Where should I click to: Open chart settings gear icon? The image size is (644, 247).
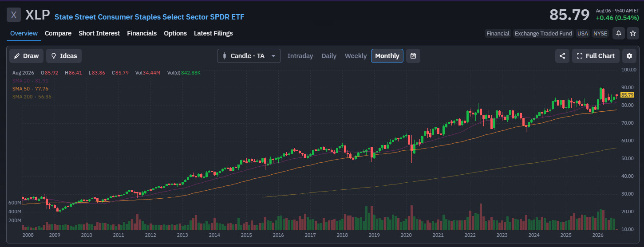[629, 56]
